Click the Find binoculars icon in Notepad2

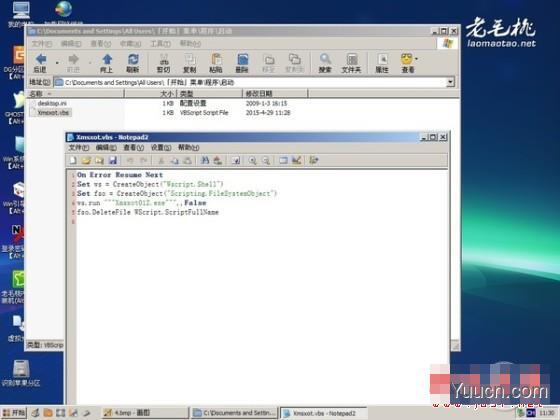(205, 160)
